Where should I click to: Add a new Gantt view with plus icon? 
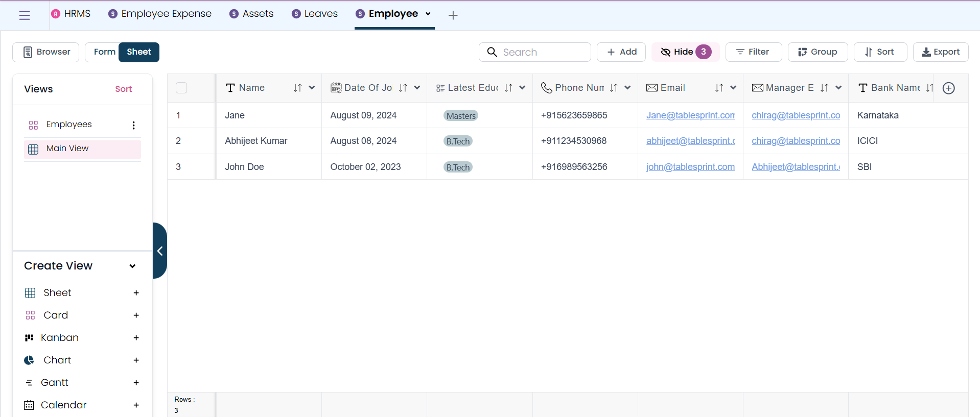[136, 383]
